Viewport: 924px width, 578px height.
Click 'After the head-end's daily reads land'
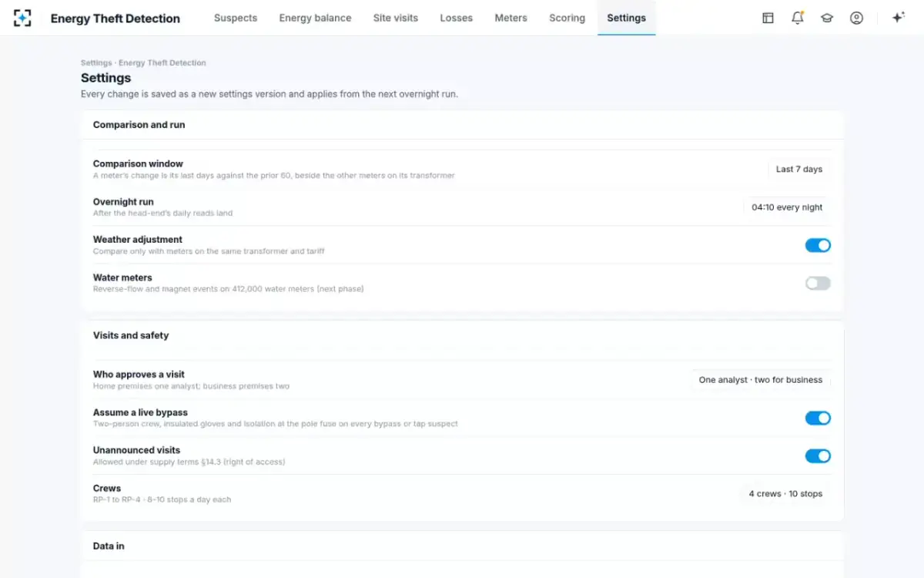click(x=162, y=213)
